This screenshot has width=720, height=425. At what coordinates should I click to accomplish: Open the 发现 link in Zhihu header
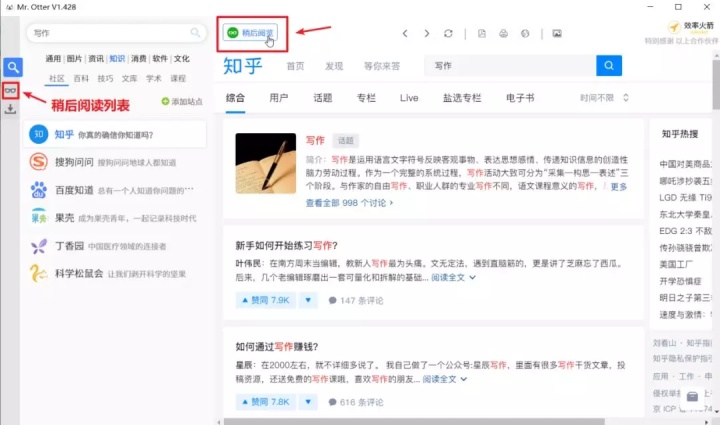coord(334,66)
